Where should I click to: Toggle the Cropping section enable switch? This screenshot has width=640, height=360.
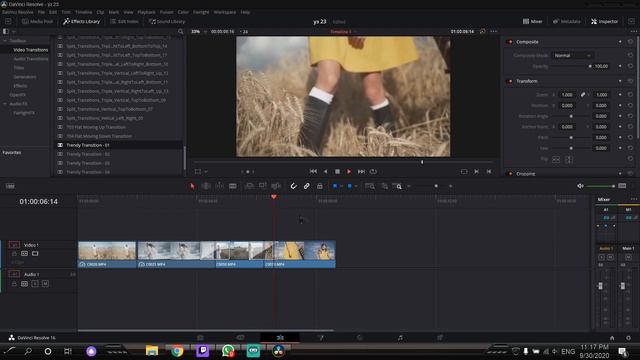coord(510,173)
